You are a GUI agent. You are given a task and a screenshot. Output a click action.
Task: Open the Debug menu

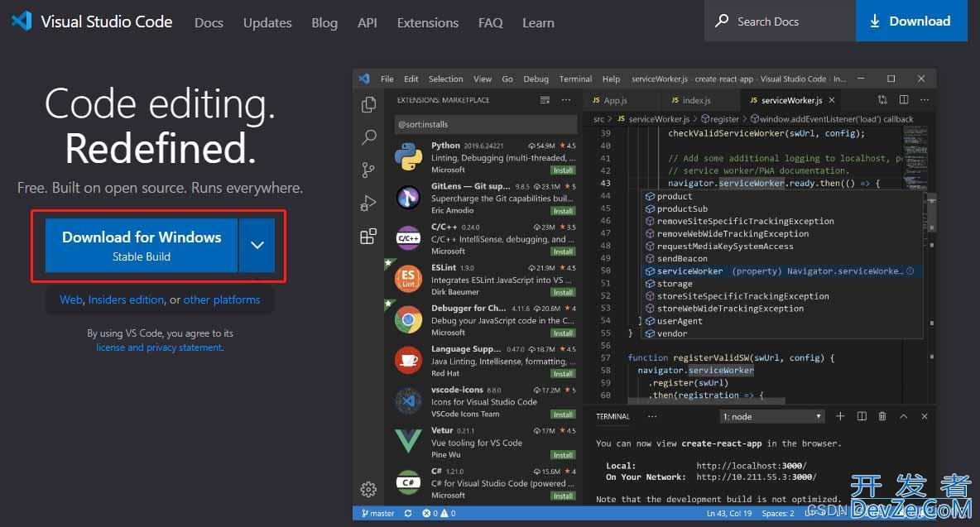536,79
